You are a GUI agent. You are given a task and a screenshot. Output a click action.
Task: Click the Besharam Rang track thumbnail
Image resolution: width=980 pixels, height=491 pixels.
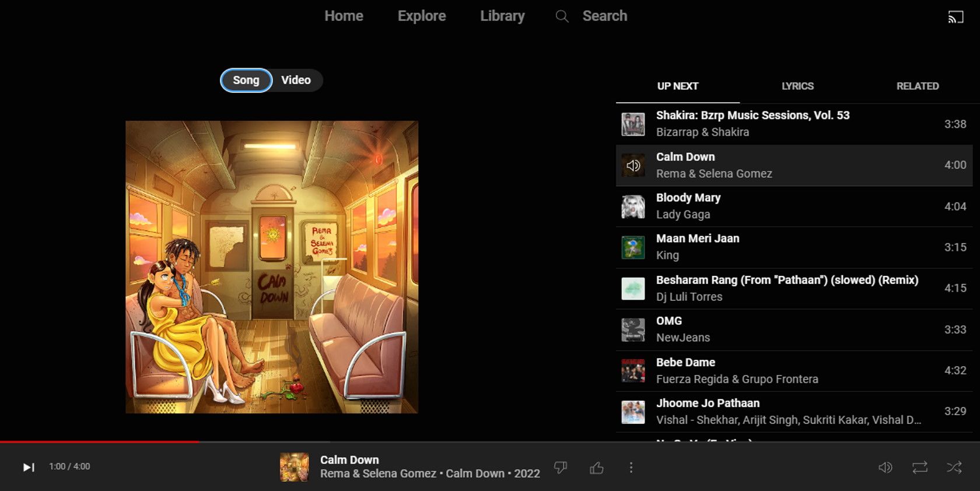633,289
